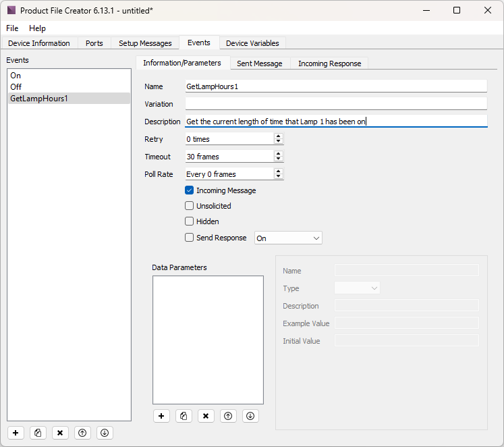
Task: Duplicate the selected event in Events list
Action: (x=38, y=433)
